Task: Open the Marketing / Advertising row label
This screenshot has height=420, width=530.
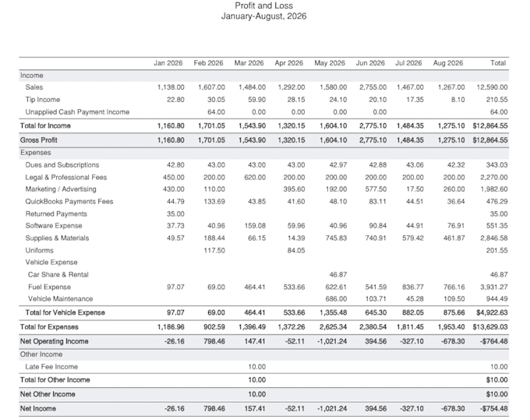Action: pyautogui.click(x=61, y=189)
